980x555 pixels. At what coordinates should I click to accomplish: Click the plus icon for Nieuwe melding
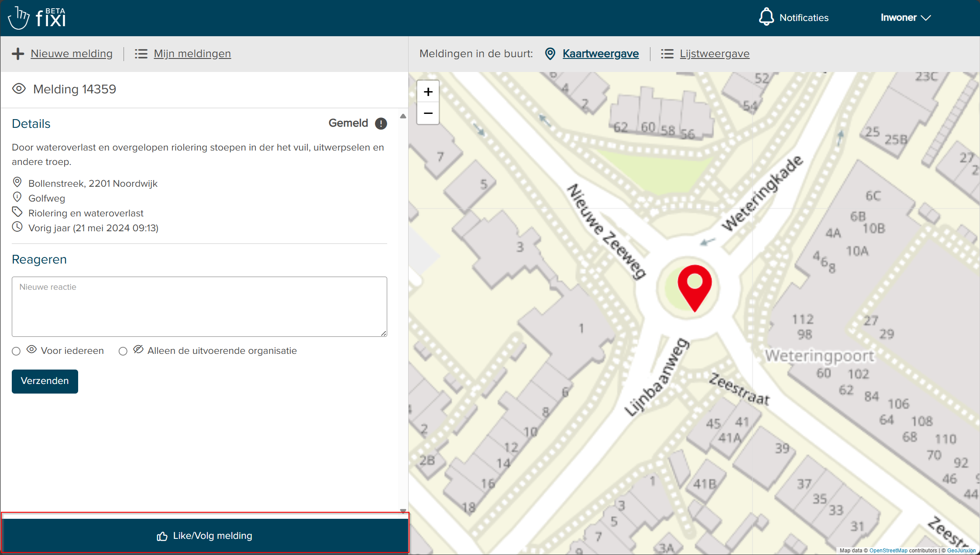tap(18, 54)
